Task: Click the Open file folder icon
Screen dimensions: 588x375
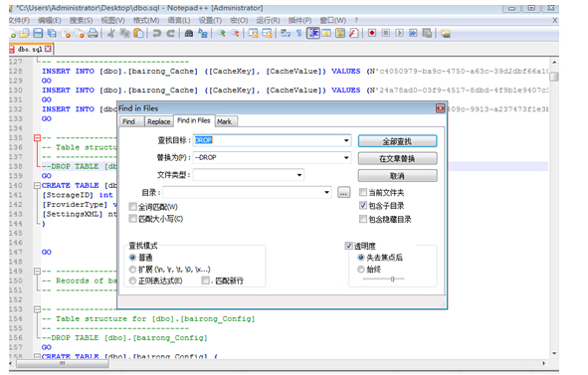Action: click(x=24, y=34)
